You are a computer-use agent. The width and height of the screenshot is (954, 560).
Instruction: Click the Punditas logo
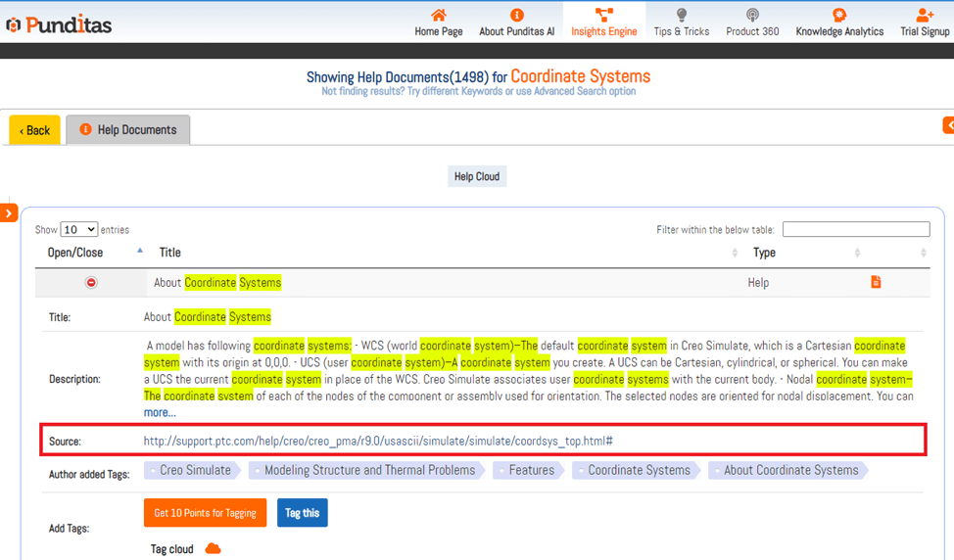click(59, 24)
